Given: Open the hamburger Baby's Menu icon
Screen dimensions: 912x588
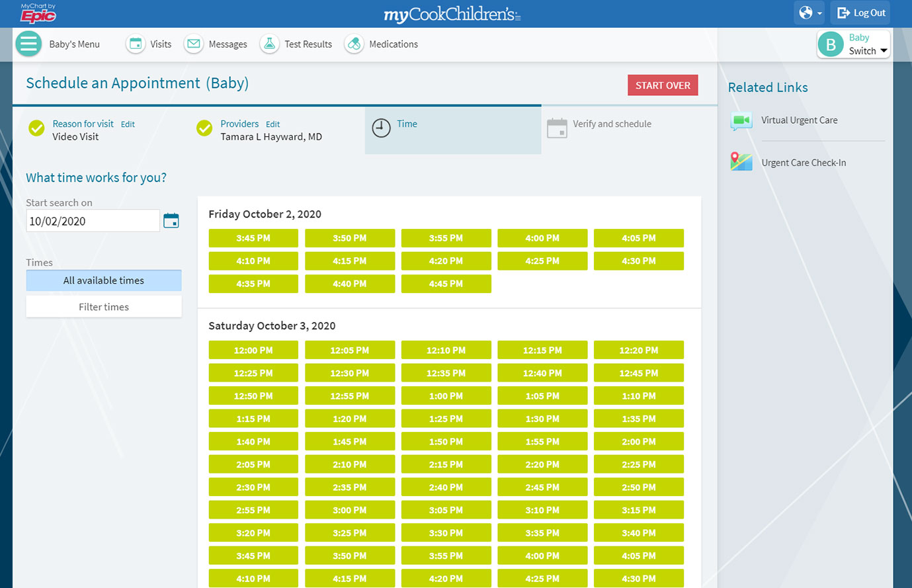Looking at the screenshot, I should 28,44.
